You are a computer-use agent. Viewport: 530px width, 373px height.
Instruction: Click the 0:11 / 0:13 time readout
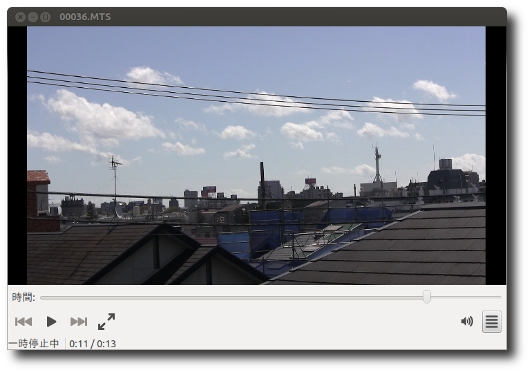point(93,344)
